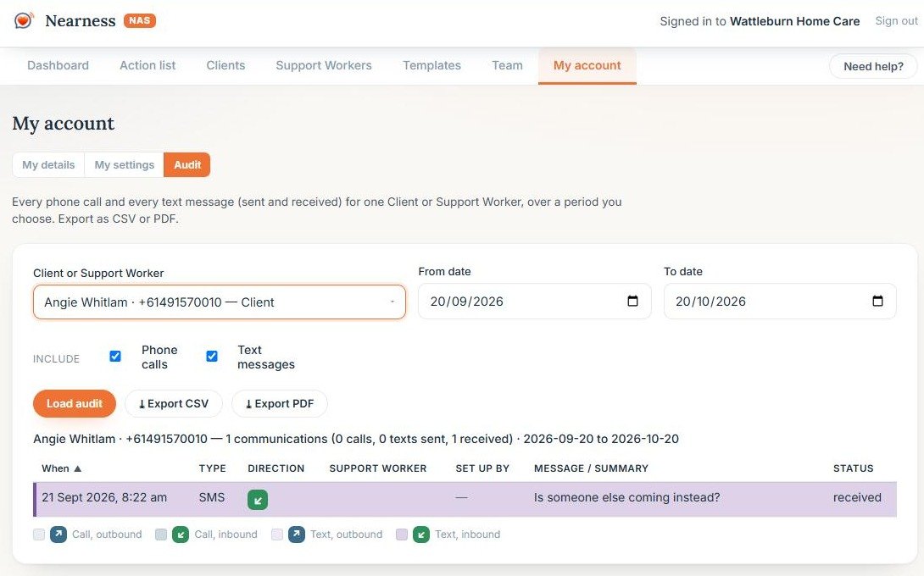This screenshot has height=576, width=924.
Task: Click the Angie Whitlam communications summary line
Action: click(x=356, y=439)
